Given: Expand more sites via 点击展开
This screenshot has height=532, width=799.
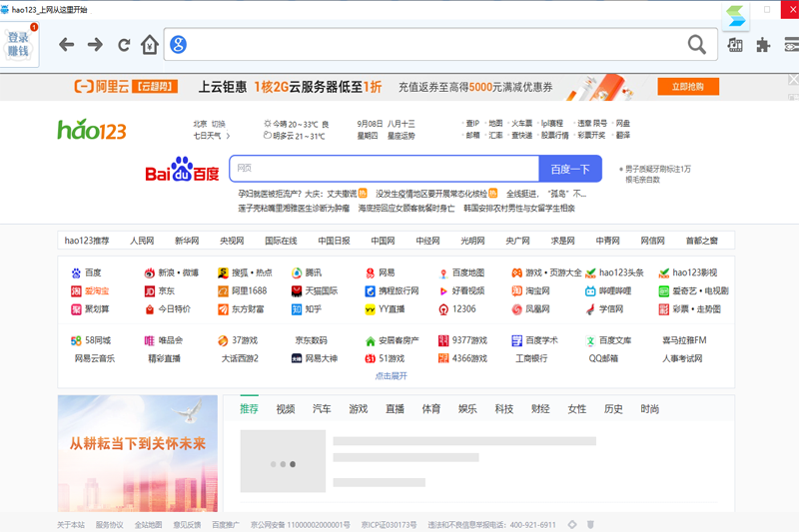Looking at the screenshot, I should pos(391,376).
